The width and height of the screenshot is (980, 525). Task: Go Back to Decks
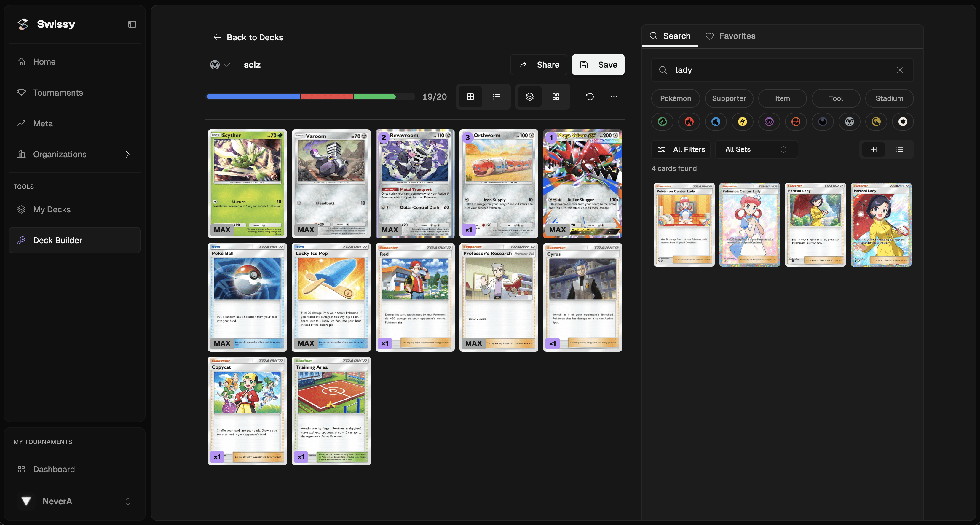coord(248,37)
